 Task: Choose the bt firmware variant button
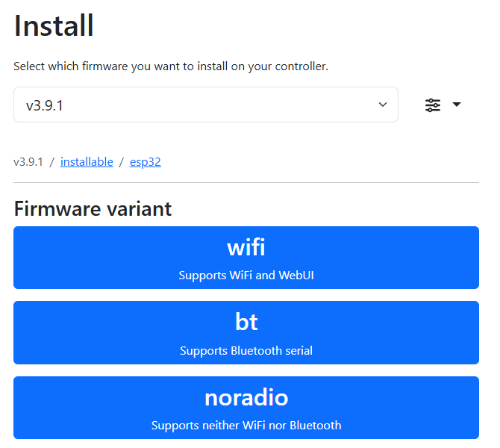point(246,332)
